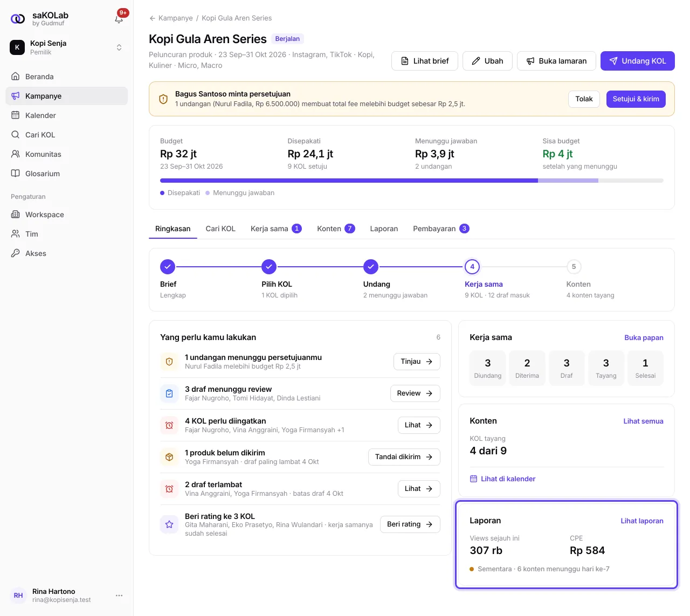This screenshot has height=616, width=690.
Task: Open Kalender from the sidebar
Action: click(x=67, y=115)
